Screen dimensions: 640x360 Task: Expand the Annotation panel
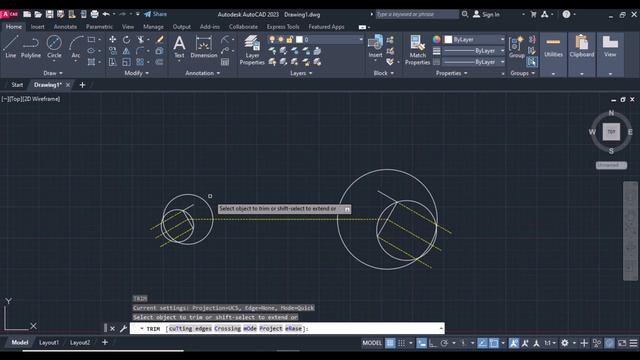click(203, 73)
